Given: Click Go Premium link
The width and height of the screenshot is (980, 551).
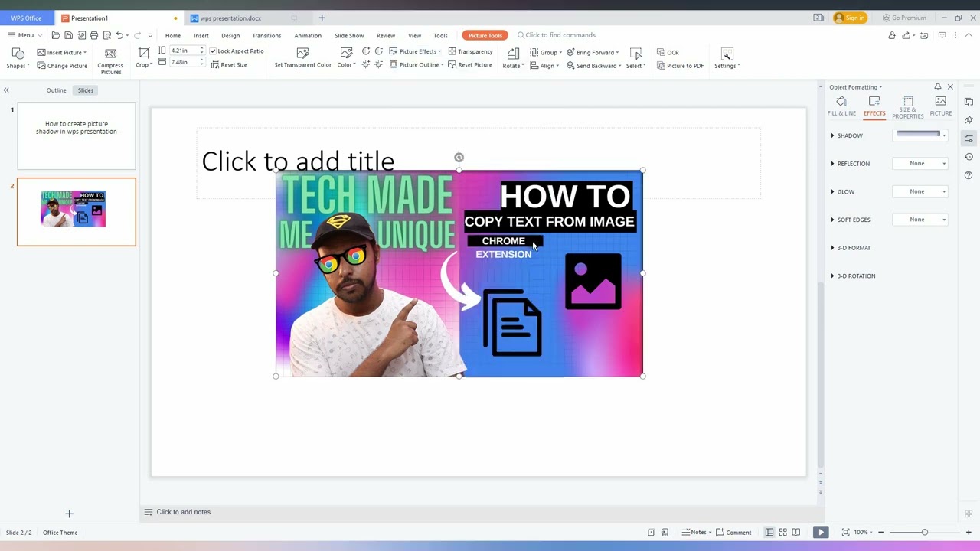Looking at the screenshot, I should click(x=905, y=18).
